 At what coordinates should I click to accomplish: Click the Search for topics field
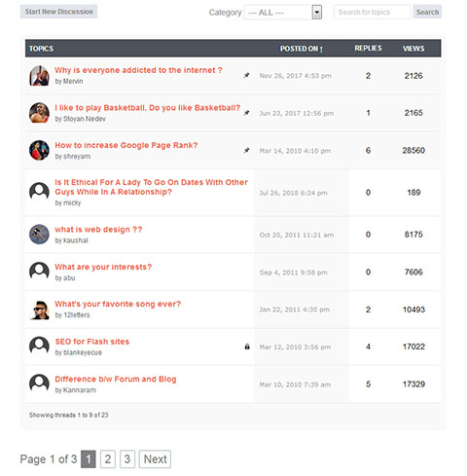(x=372, y=12)
